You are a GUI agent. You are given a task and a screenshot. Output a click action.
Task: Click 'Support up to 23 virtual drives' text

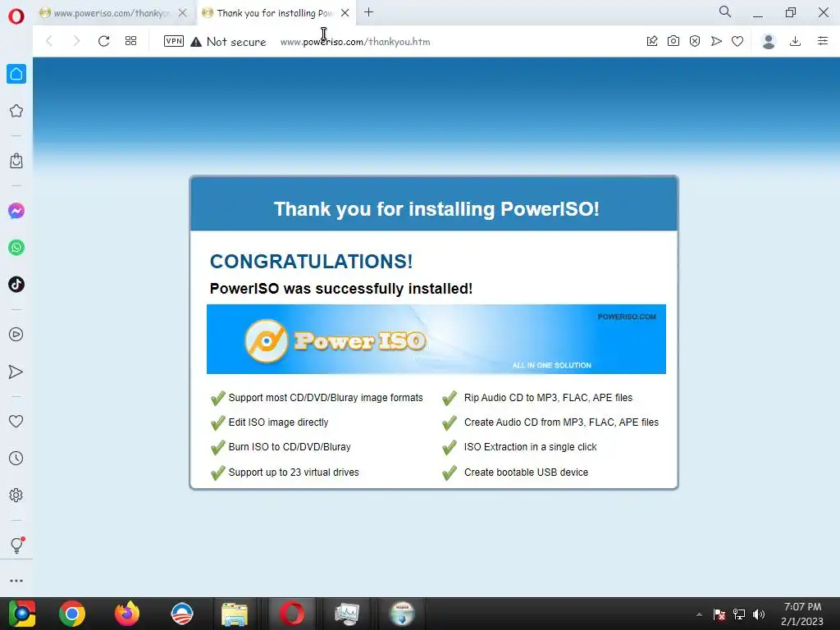tap(294, 472)
